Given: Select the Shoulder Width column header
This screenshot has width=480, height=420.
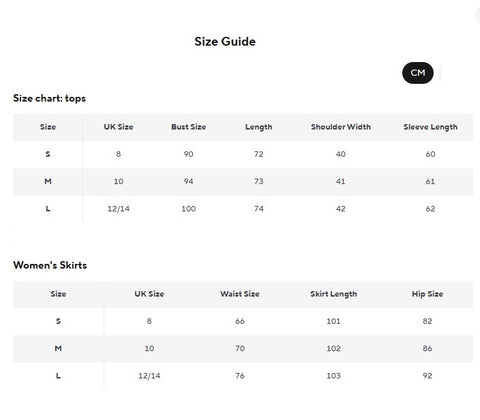Looking at the screenshot, I should pos(341,127).
